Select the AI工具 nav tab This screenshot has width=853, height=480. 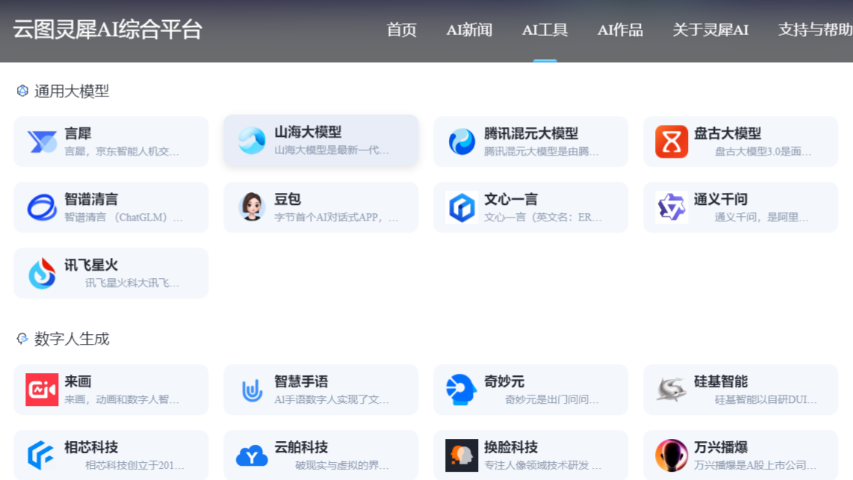pos(545,30)
